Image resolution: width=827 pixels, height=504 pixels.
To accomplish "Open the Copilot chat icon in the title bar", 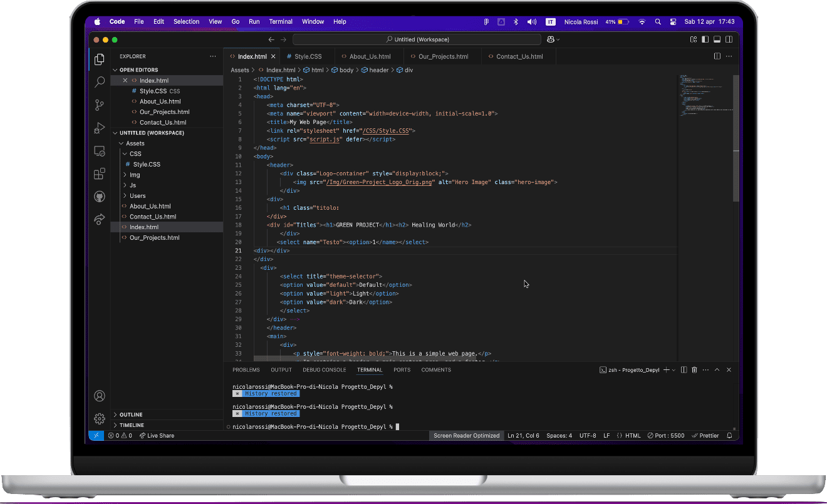I will tap(550, 39).
